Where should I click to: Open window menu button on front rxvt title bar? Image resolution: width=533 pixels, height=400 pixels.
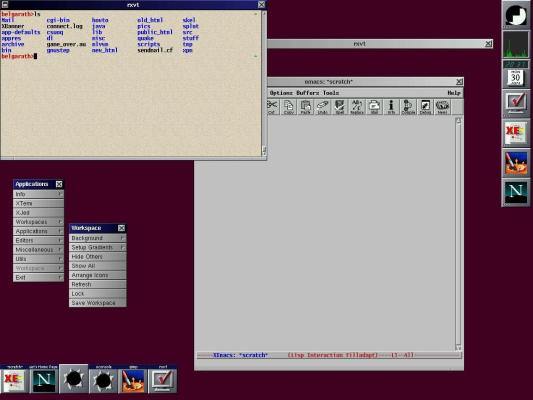[x=5, y=4]
